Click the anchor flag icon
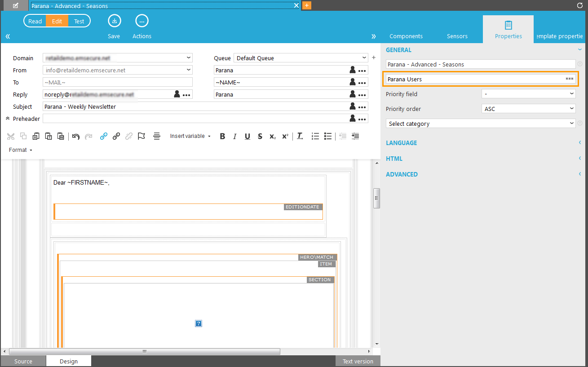The height and width of the screenshot is (367, 588). [141, 136]
